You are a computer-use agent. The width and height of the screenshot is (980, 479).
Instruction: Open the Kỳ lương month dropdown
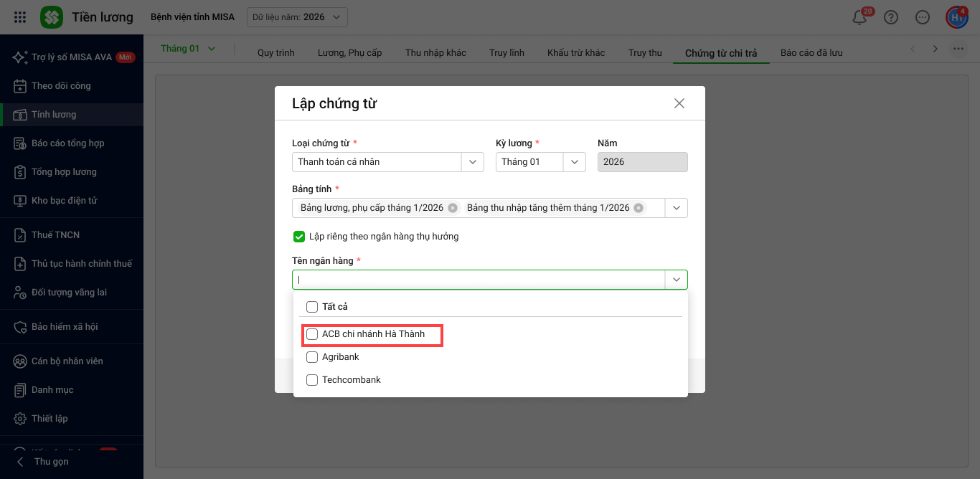pyautogui.click(x=574, y=162)
